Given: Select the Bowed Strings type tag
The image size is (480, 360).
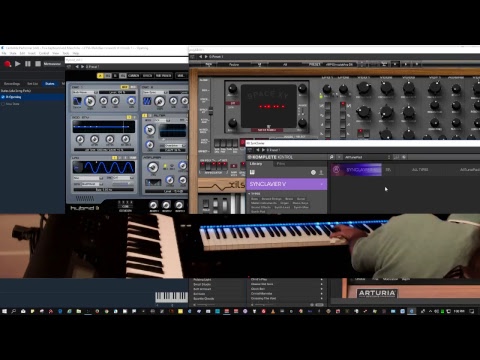Looking at the screenshot, I should click(x=271, y=199).
